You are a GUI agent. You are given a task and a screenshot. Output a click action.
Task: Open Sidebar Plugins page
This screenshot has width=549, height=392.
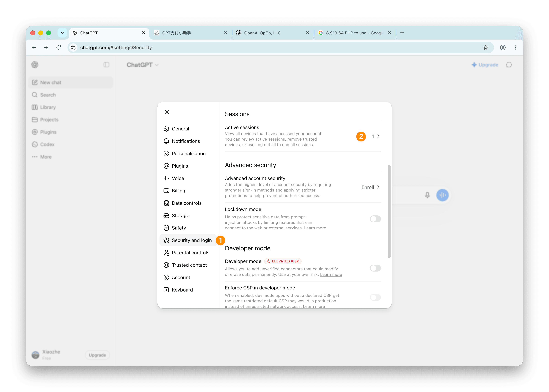pyautogui.click(x=71, y=132)
